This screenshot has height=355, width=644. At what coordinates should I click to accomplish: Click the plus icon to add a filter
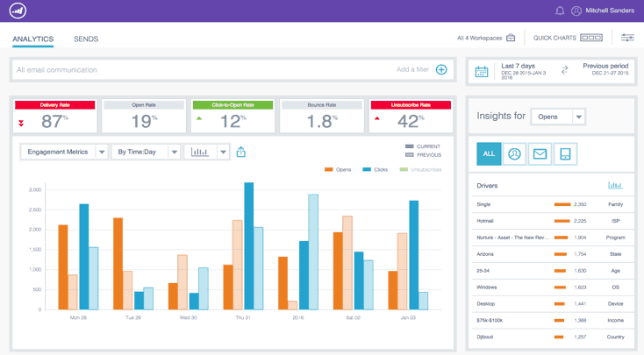441,70
